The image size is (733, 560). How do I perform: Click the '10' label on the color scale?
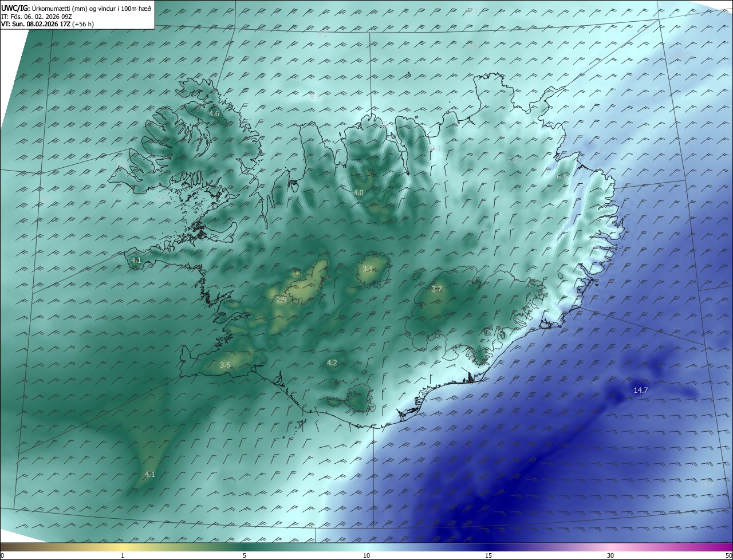coord(366,555)
